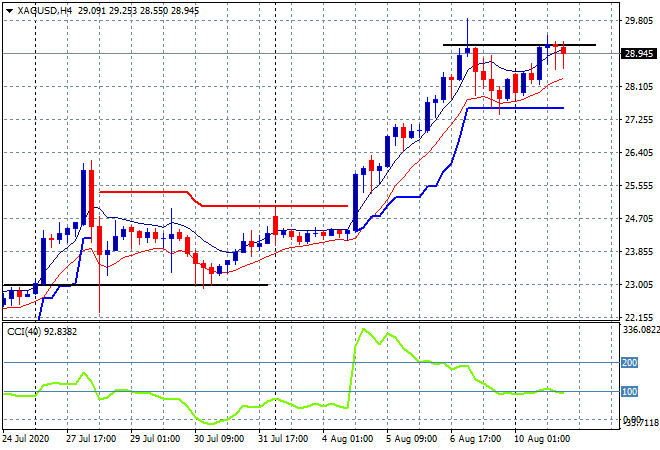
Task: Click the 23.855 price axis value
Action: click(639, 251)
